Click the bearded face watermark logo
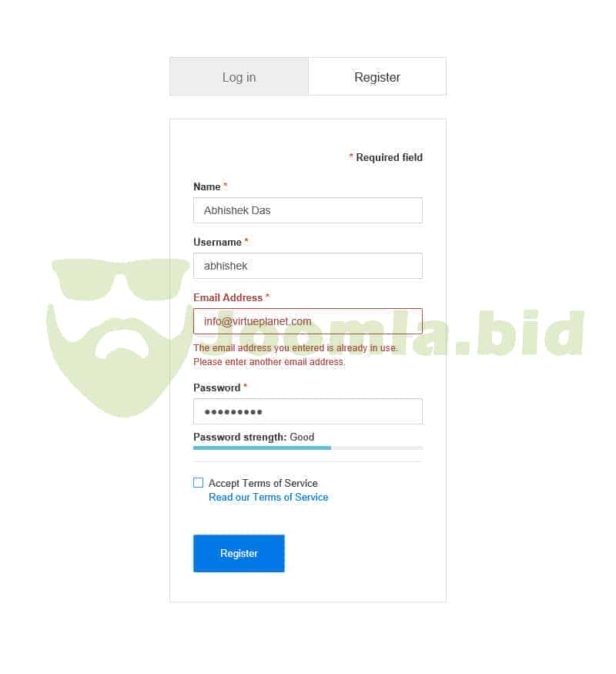The width and height of the screenshot is (616, 674). [119, 337]
